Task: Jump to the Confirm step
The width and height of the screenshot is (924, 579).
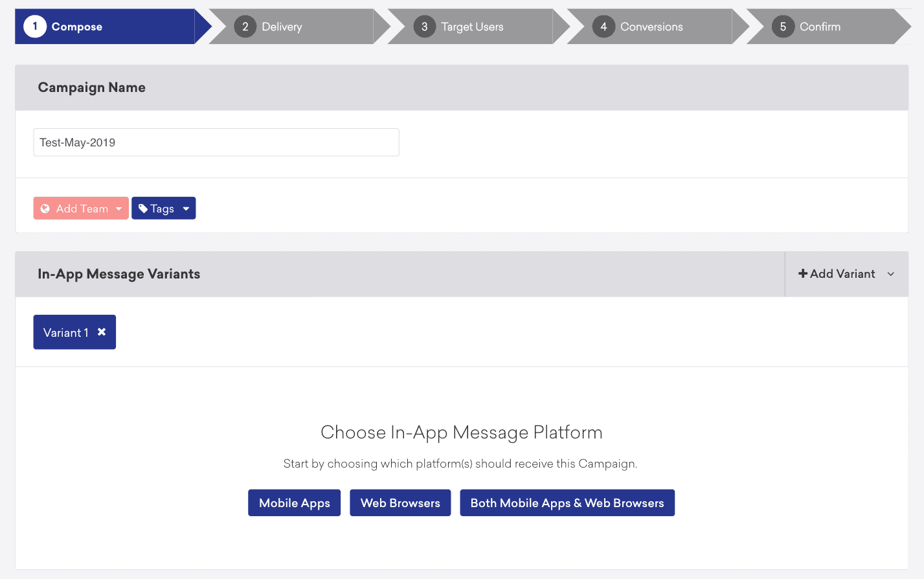Action: tap(820, 27)
